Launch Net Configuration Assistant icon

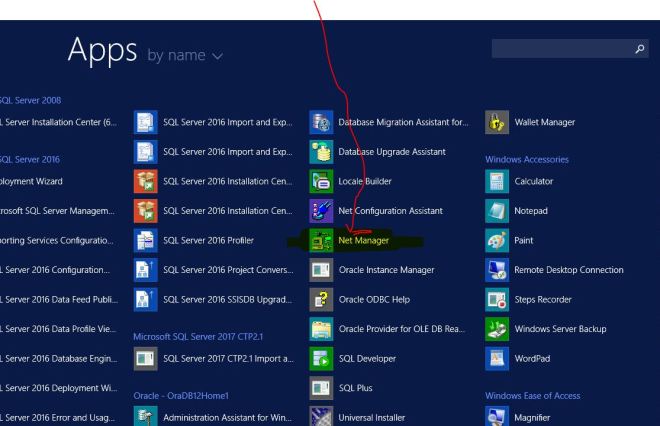coord(321,211)
